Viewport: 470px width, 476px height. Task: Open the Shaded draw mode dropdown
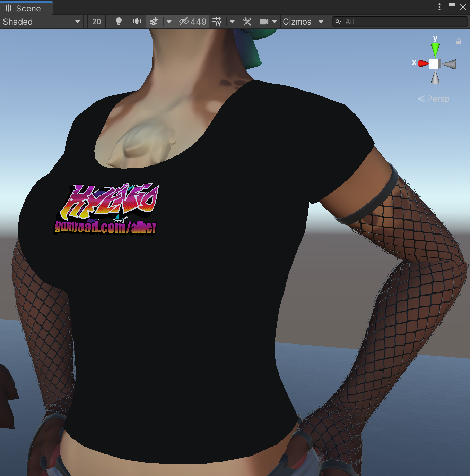pos(42,22)
